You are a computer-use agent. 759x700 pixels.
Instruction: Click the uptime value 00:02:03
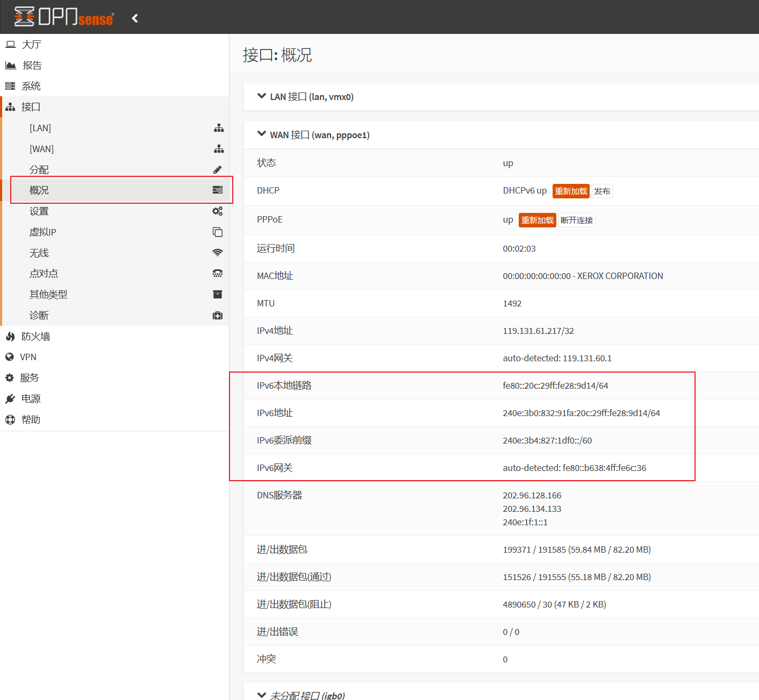pos(519,249)
